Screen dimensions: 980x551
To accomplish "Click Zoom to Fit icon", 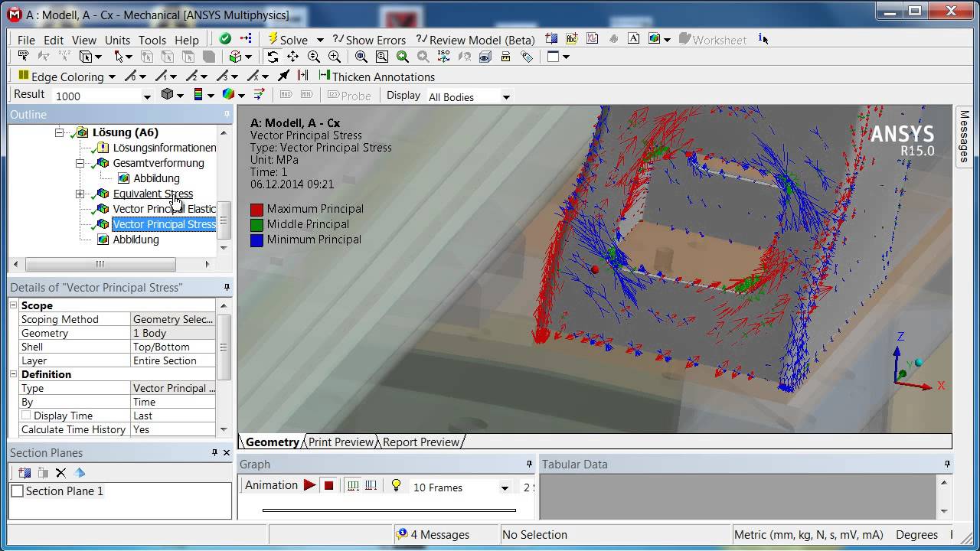I will pos(361,57).
